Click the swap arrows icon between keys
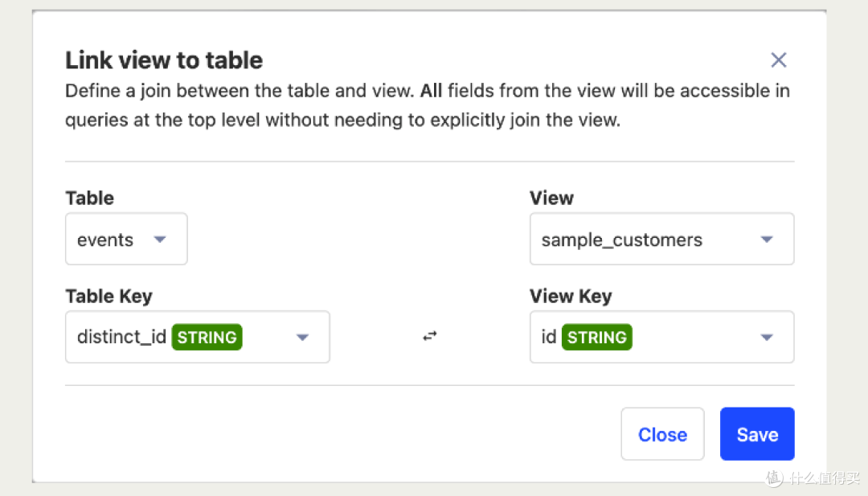Viewport: 868px width, 496px height. 430,337
